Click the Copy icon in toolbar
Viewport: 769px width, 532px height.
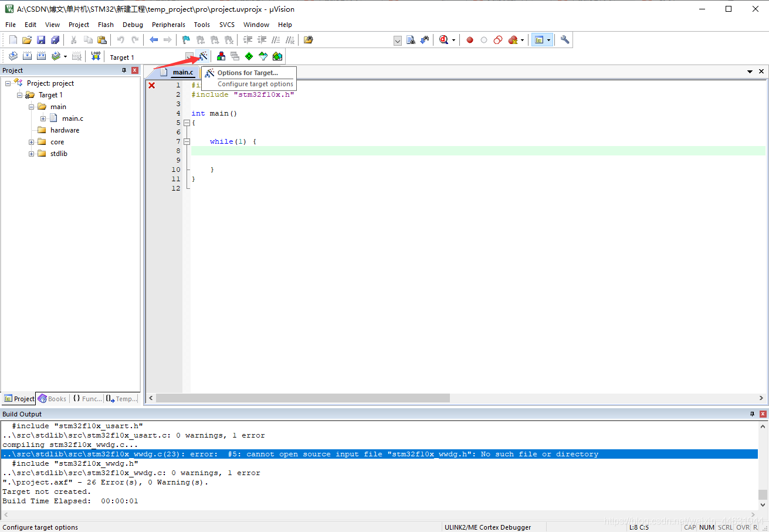pos(88,40)
